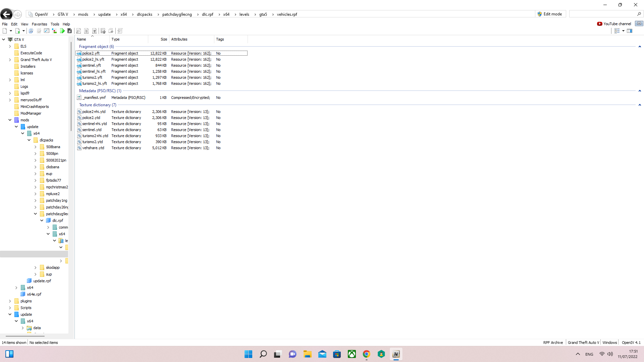Toggle the preview pane icon

tap(630, 31)
